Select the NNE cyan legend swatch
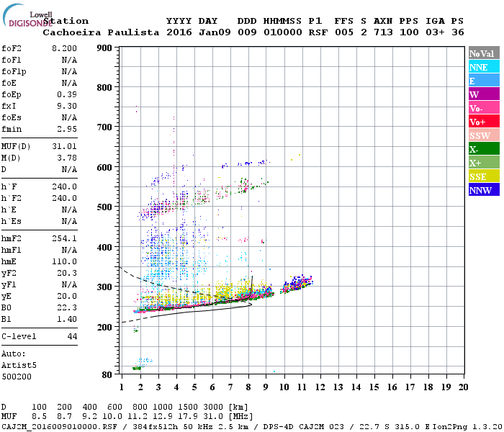 point(484,67)
